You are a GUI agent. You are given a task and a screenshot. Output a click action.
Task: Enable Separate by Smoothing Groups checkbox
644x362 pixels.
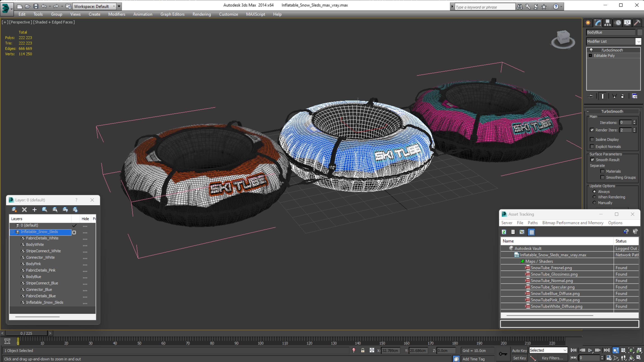(x=602, y=177)
